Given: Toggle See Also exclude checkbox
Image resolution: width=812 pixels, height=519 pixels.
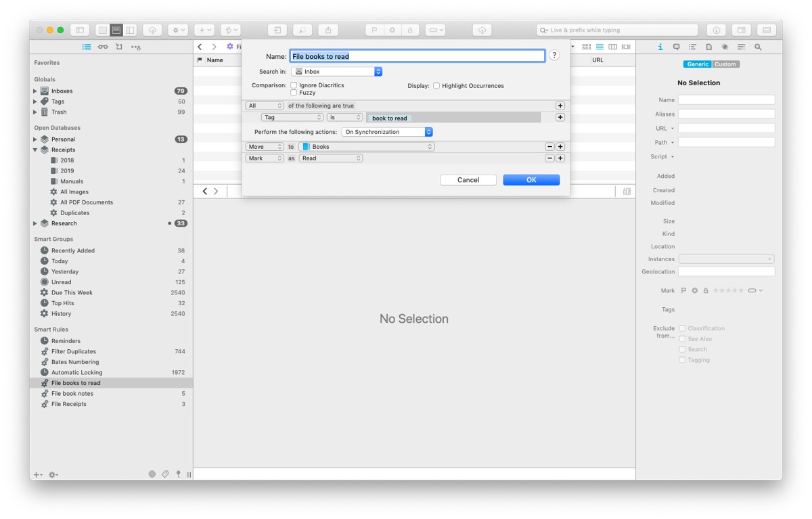Looking at the screenshot, I should point(682,339).
